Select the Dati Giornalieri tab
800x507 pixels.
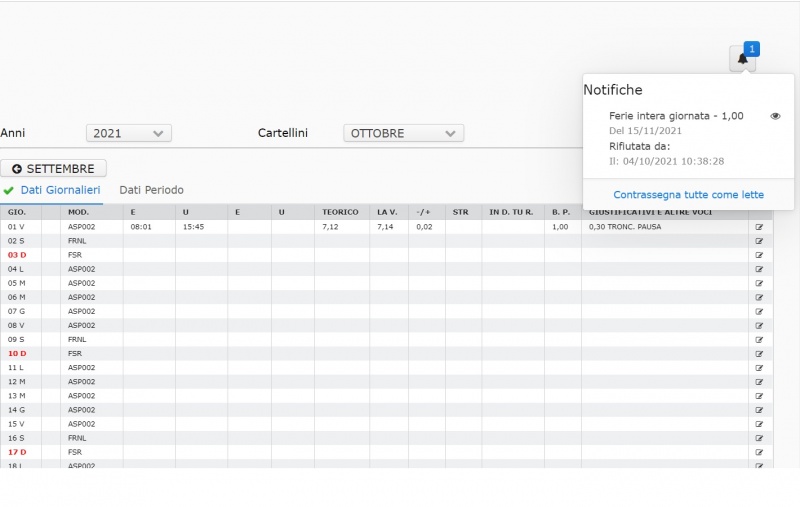tap(60, 190)
